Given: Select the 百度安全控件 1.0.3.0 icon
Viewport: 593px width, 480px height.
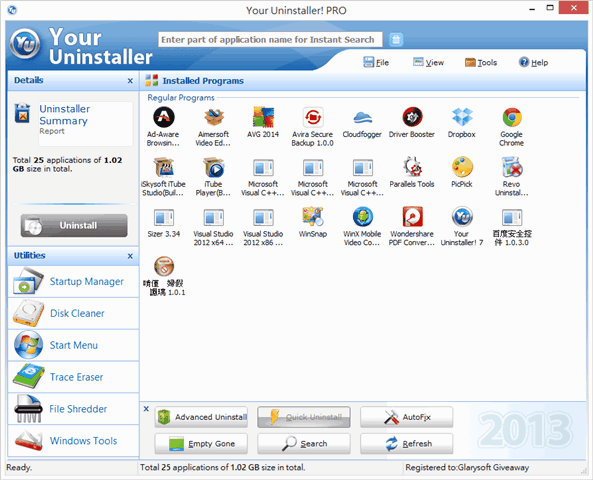Looking at the screenshot, I should click(512, 217).
